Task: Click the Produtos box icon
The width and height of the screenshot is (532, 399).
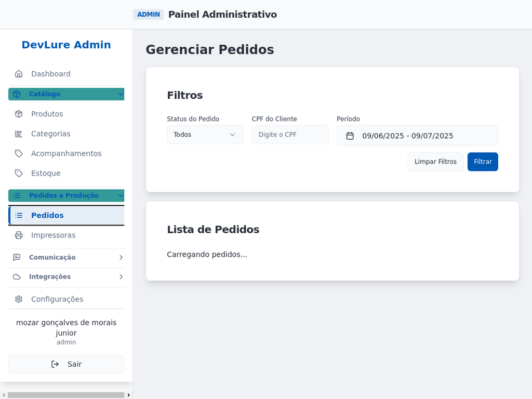Action: [x=19, y=114]
